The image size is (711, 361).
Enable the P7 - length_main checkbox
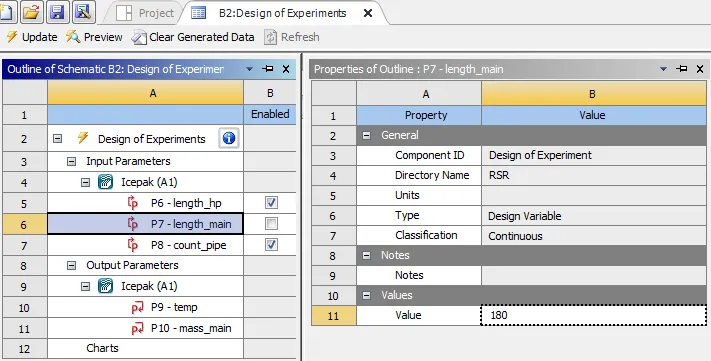click(x=271, y=224)
